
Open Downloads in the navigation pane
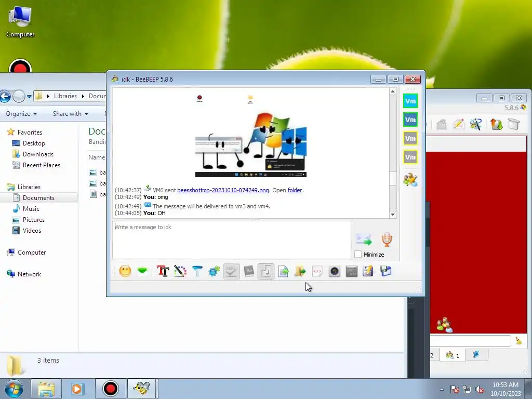(x=38, y=154)
